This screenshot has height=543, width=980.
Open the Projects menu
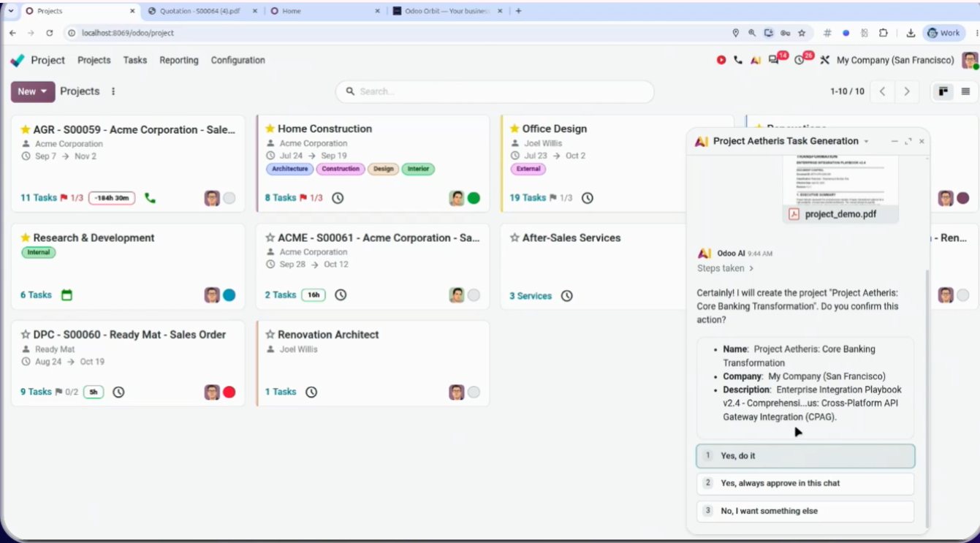[94, 61]
